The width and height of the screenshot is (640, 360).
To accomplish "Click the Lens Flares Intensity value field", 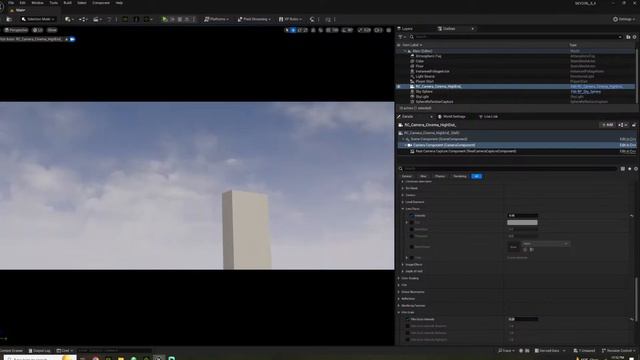I will pyautogui.click(x=522, y=216).
